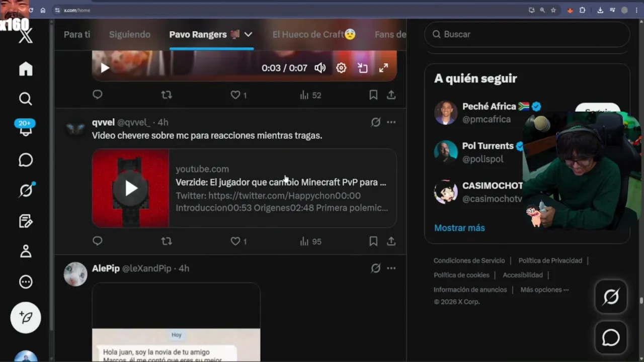The height and width of the screenshot is (362, 644).
Task: Switch to Fans de tab
Action: (x=390, y=34)
